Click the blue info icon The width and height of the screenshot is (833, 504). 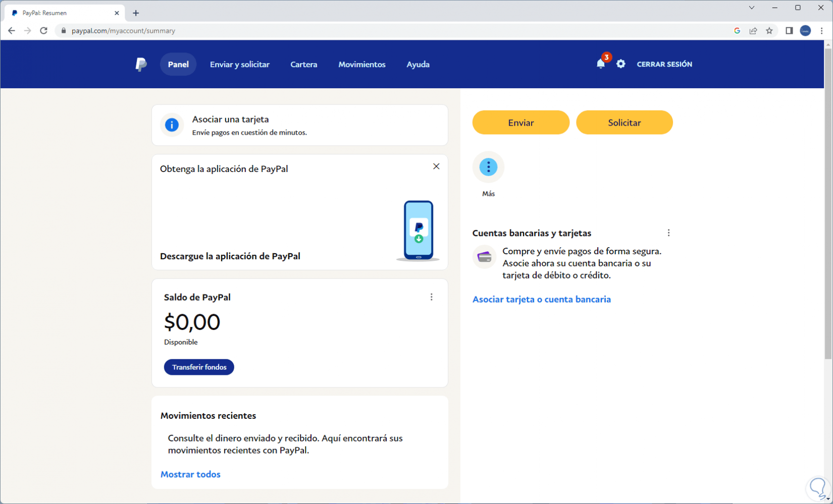pos(172,125)
